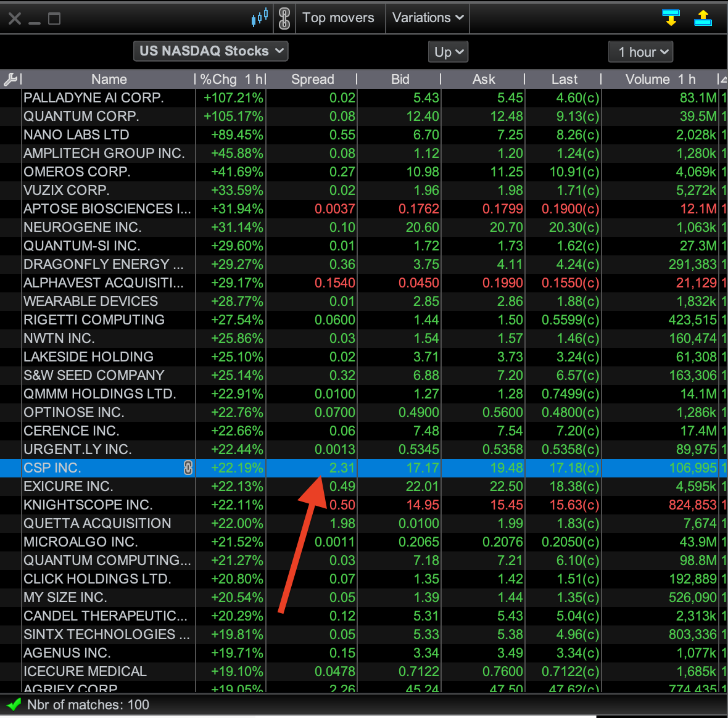728x718 pixels.
Task: Select the NEUROGENE INC. row
Action: pyautogui.click(x=364, y=228)
